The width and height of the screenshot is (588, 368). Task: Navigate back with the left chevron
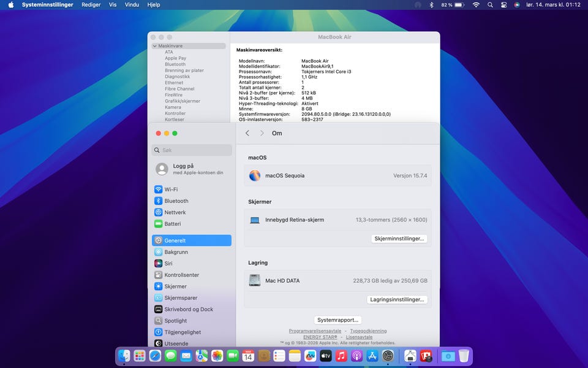click(x=247, y=133)
